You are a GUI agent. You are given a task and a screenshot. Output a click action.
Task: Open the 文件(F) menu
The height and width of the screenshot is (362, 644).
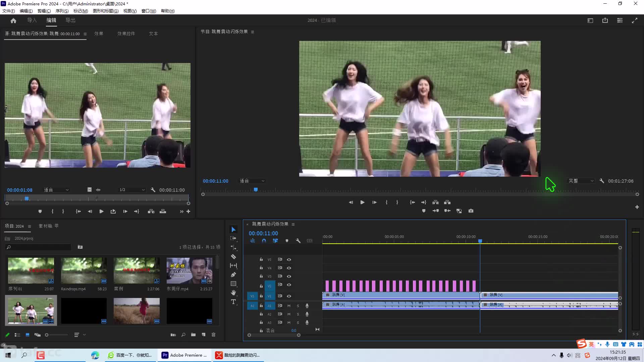9,11
